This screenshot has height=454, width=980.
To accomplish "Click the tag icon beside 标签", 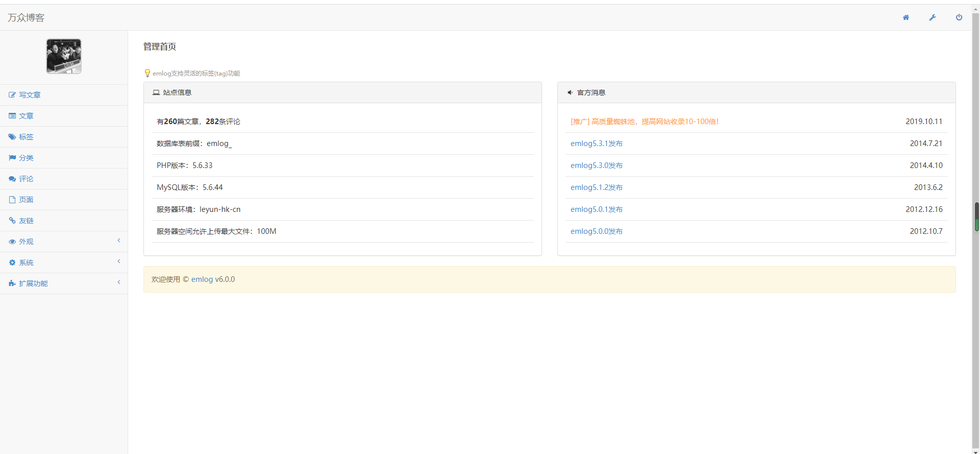I will 12,137.
